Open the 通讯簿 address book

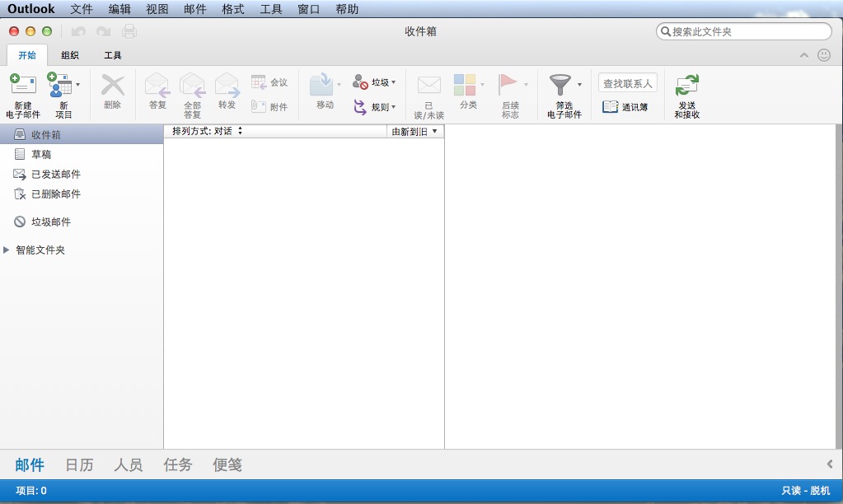point(625,107)
